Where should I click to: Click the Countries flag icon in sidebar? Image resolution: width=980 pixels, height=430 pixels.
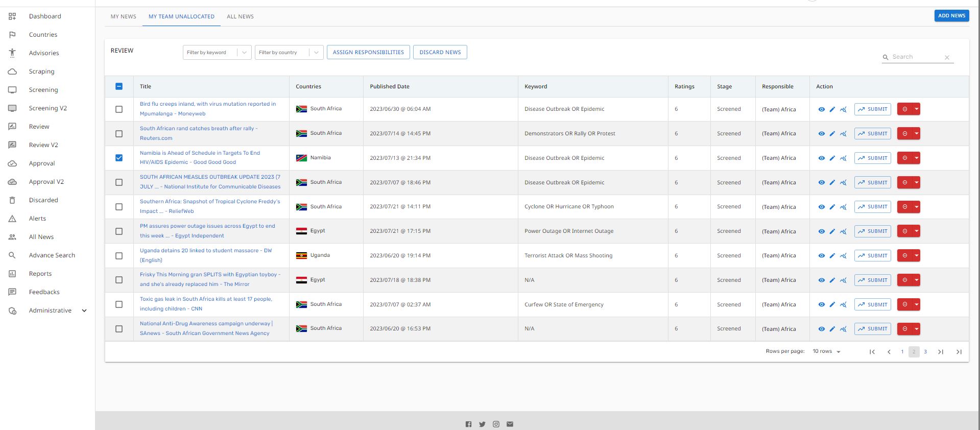coord(12,35)
